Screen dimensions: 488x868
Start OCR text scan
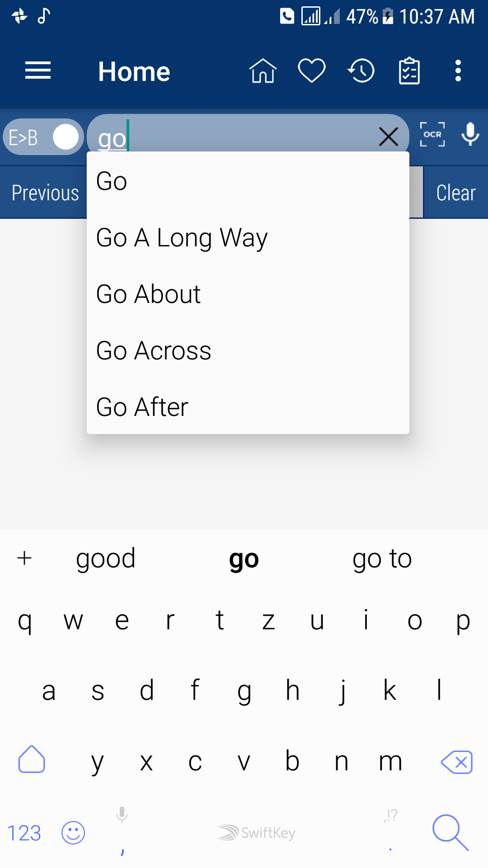432,135
